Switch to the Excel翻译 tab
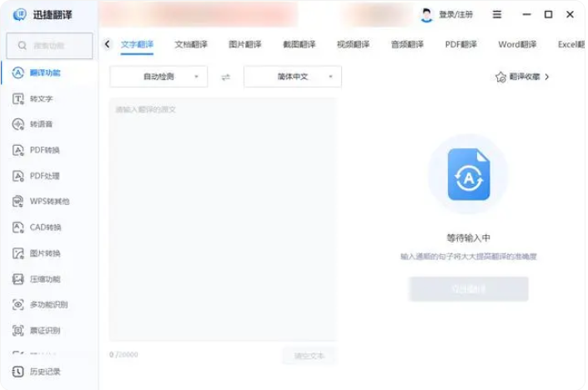Viewport: 588px width, 390px height. (571, 44)
